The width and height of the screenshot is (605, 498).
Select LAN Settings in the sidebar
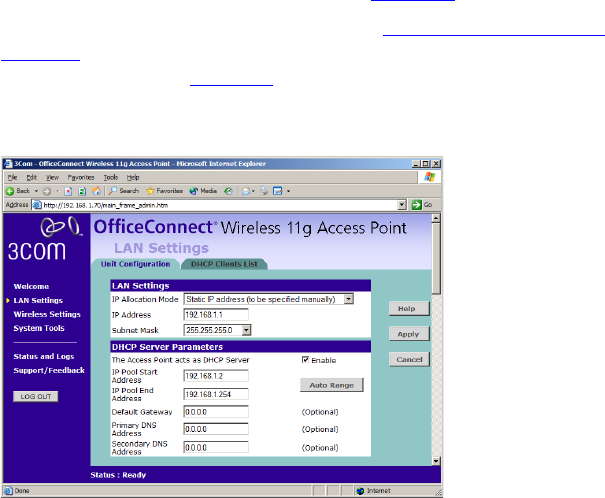tap(38, 300)
